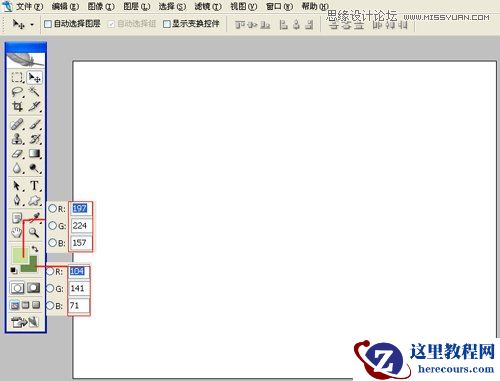Select the Lasso tool
This screenshot has height=381, width=500.
coord(17,92)
